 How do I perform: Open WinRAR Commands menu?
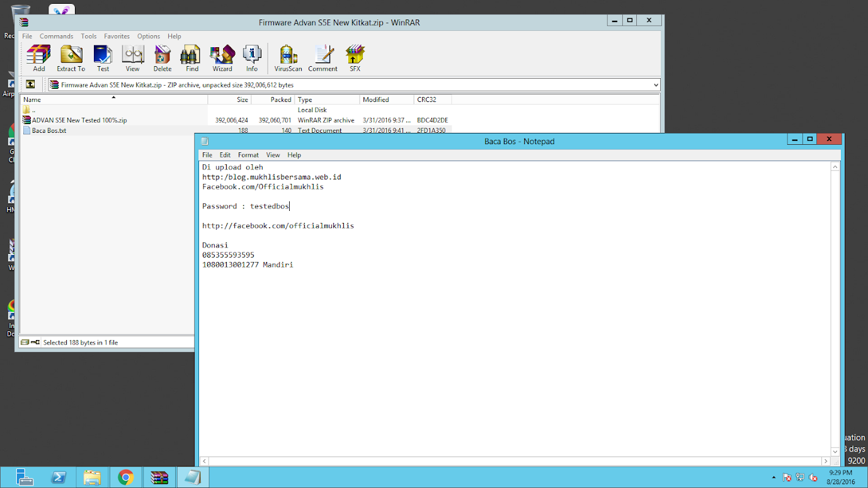pyautogui.click(x=56, y=36)
